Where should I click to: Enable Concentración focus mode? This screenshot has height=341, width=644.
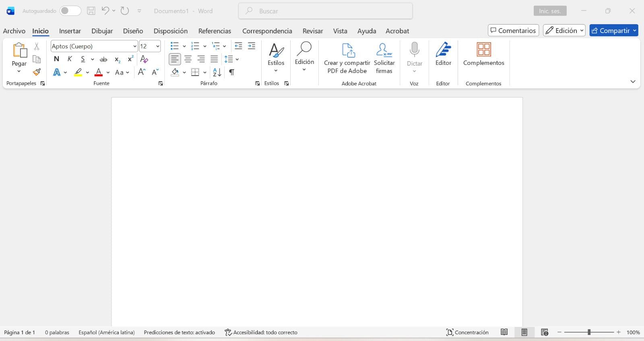467,332
